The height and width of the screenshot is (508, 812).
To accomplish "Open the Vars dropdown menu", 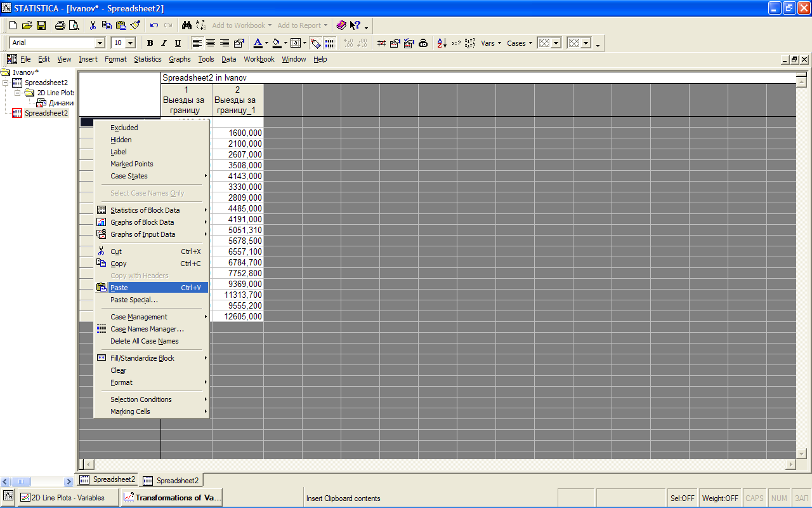I will [491, 43].
